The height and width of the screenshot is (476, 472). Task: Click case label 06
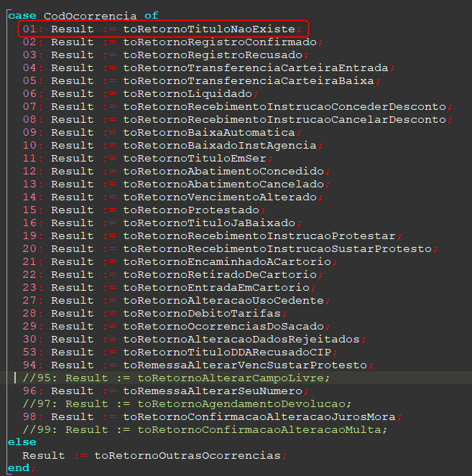click(29, 94)
